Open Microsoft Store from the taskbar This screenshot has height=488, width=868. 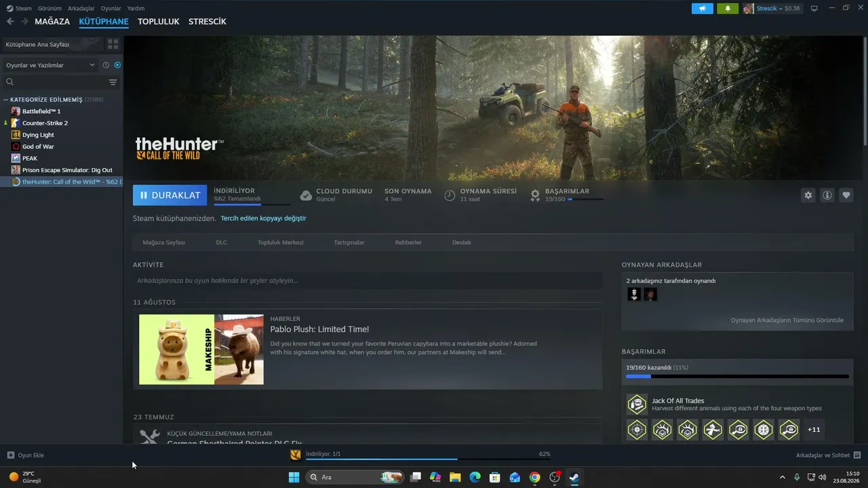coord(495,477)
